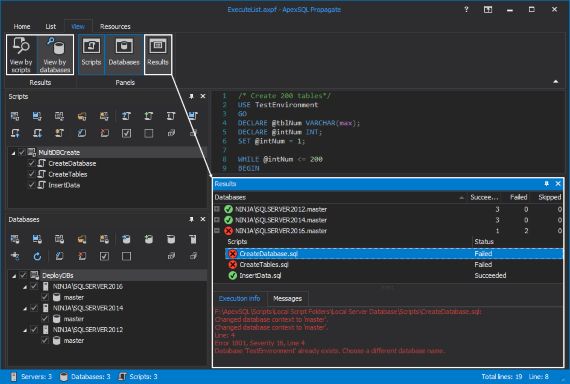
Task: Click the check-all icon in Scripts panel toolbar
Action: tap(126, 133)
